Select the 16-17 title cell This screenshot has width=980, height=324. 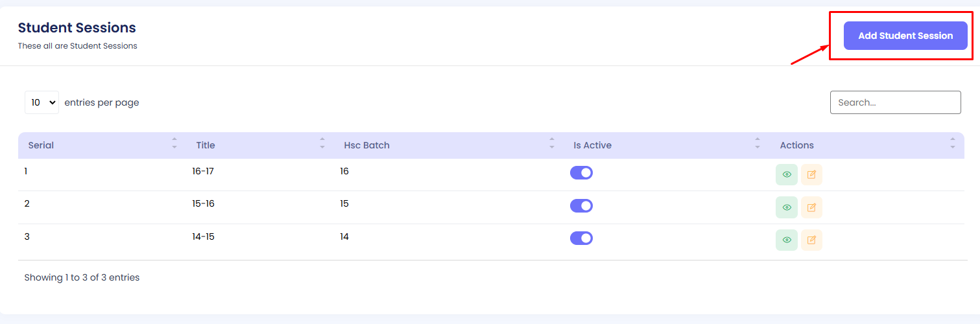203,171
